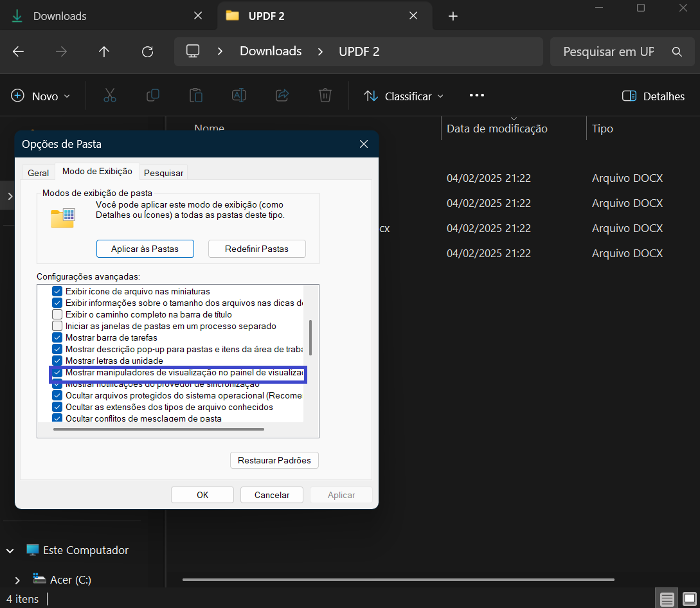Toggle 'Exibir o caminho completo na barra de título'
Screen dimensions: 700x608
(x=57, y=314)
